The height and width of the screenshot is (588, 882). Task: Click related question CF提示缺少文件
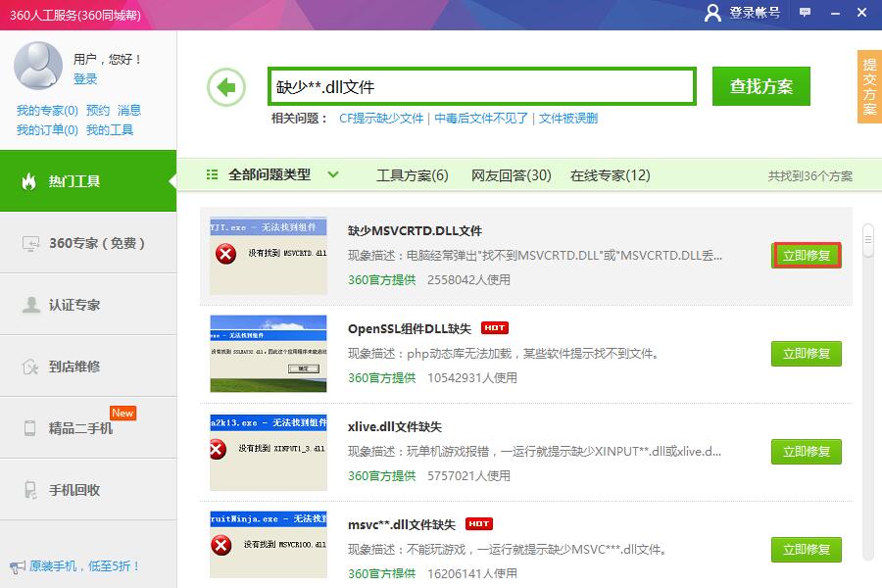click(381, 119)
